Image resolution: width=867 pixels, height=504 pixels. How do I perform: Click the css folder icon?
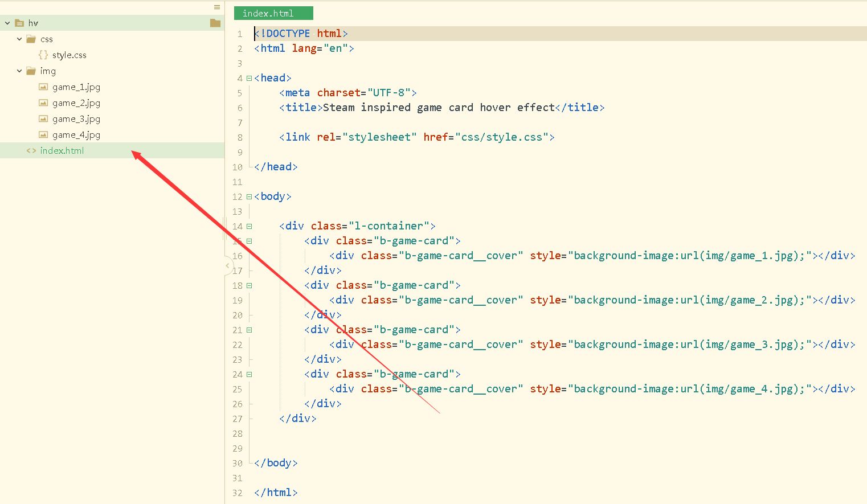31,39
